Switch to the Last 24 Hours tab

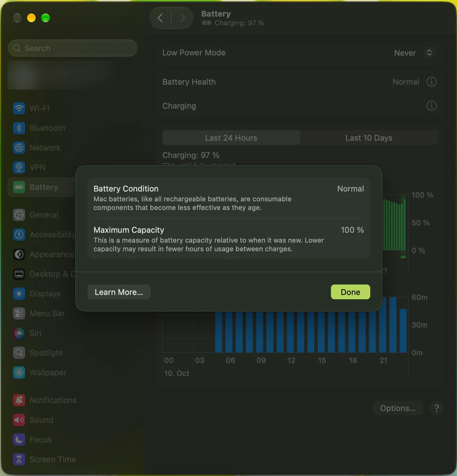[x=231, y=138]
